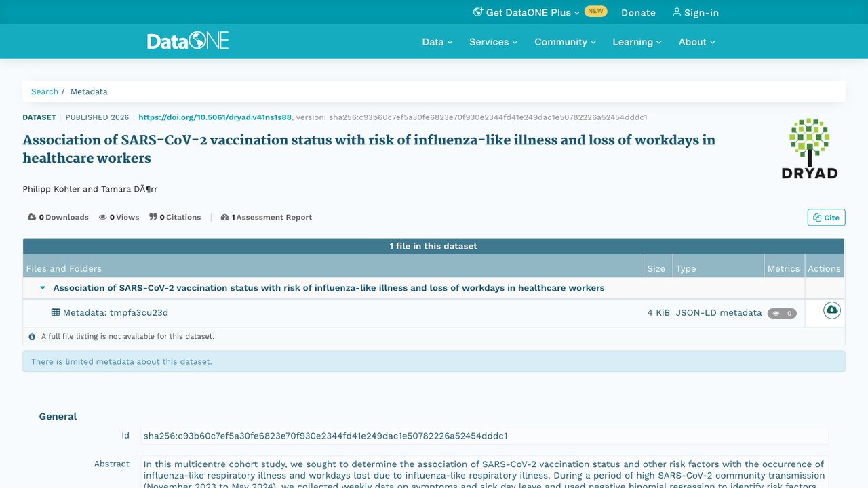Image resolution: width=868 pixels, height=488 pixels.
Task: Click the table icon beside Metadata: tmpfa3cu23d
Action: click(x=56, y=312)
